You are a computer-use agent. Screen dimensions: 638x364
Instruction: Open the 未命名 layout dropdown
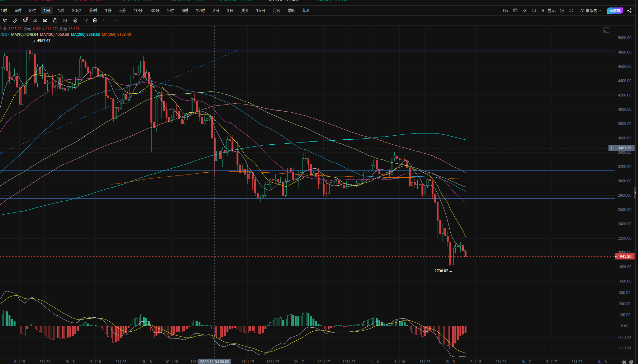[x=590, y=11]
